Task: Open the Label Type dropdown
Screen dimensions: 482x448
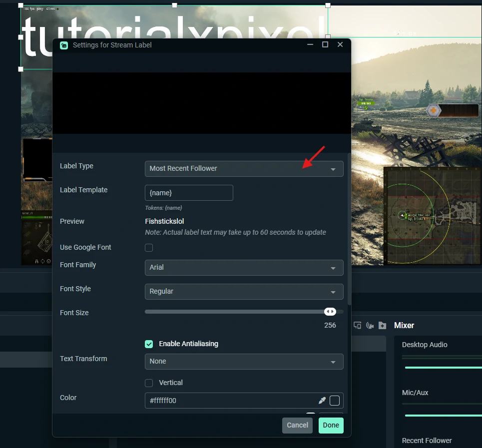Action: point(244,168)
